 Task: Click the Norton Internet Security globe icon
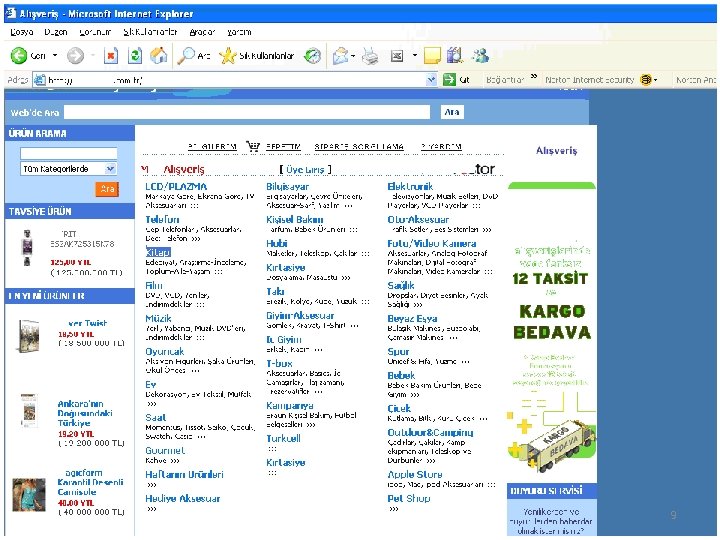pos(646,80)
